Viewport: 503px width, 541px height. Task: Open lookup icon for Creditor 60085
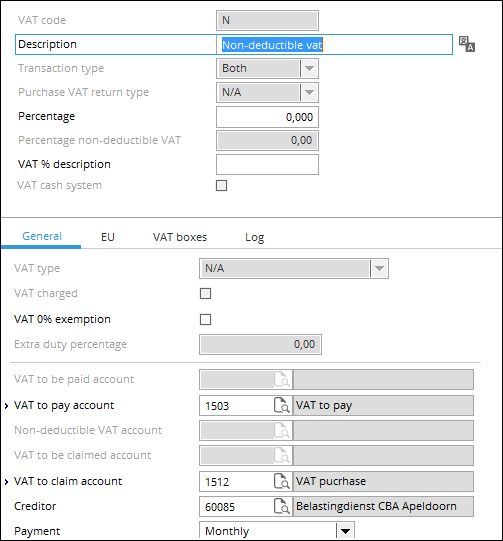[282, 506]
